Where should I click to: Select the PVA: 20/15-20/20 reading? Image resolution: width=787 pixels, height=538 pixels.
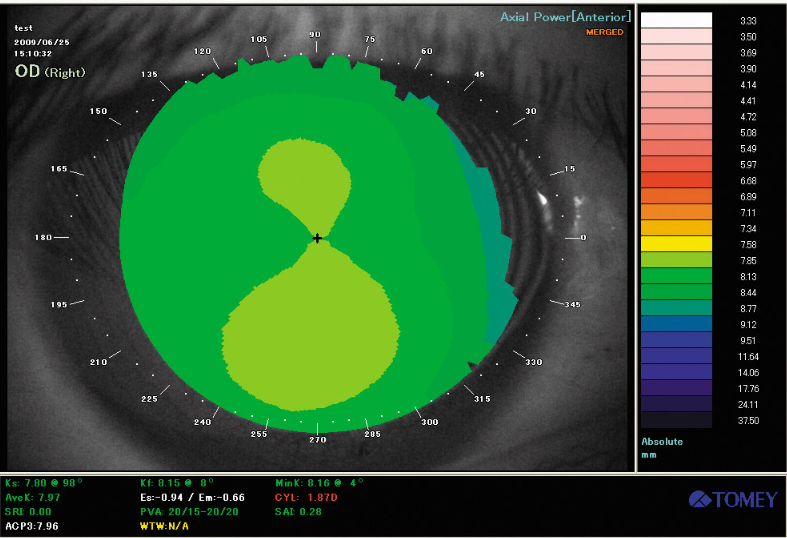(188, 510)
